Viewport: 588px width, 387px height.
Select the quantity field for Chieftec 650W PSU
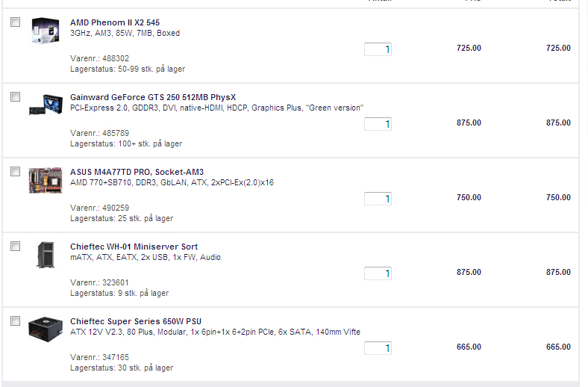pos(378,348)
